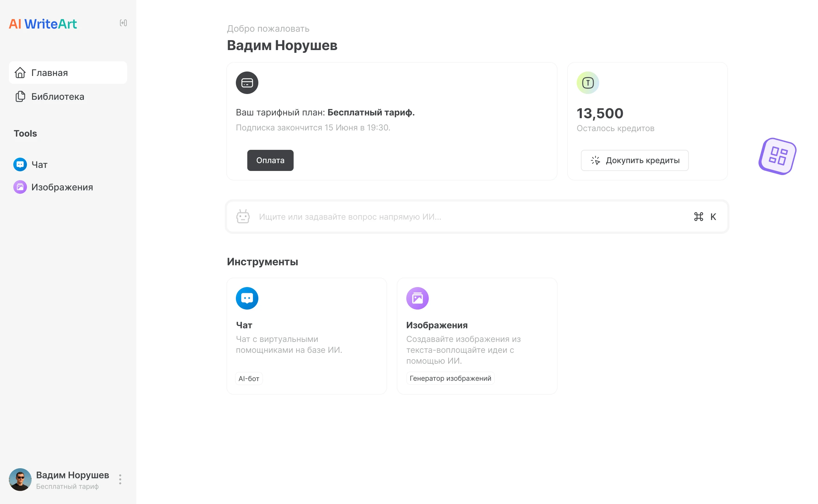Click the credit card plan icon
Image resolution: width=818 pixels, height=504 pixels.
click(x=247, y=83)
